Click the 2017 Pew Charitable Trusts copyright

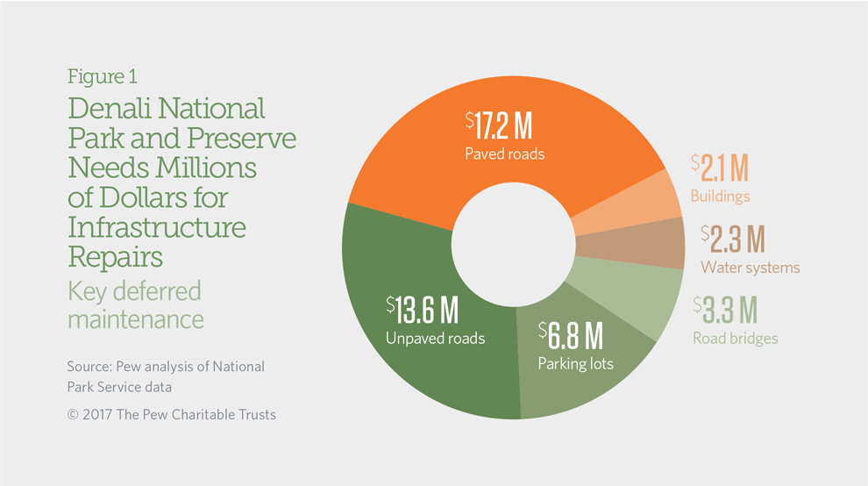tap(171, 414)
